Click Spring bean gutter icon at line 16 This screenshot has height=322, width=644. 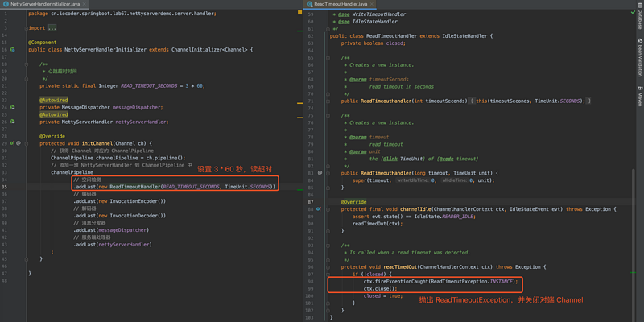[x=14, y=50]
